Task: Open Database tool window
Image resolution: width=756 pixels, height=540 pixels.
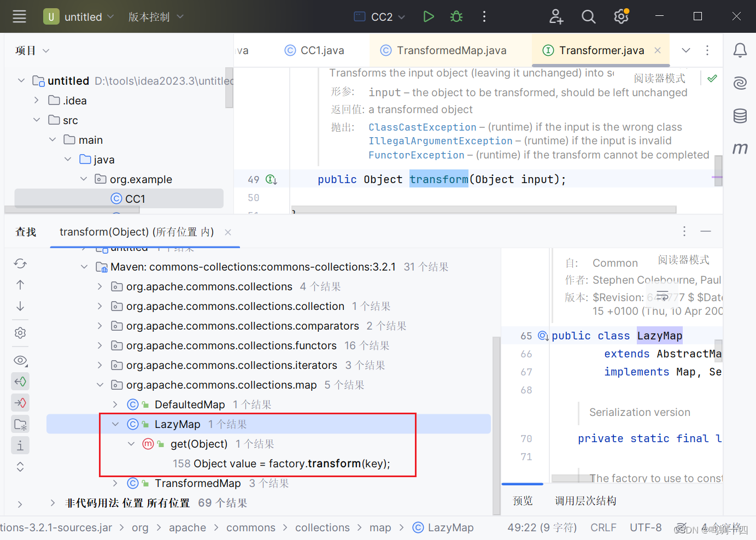Action: 740,116
